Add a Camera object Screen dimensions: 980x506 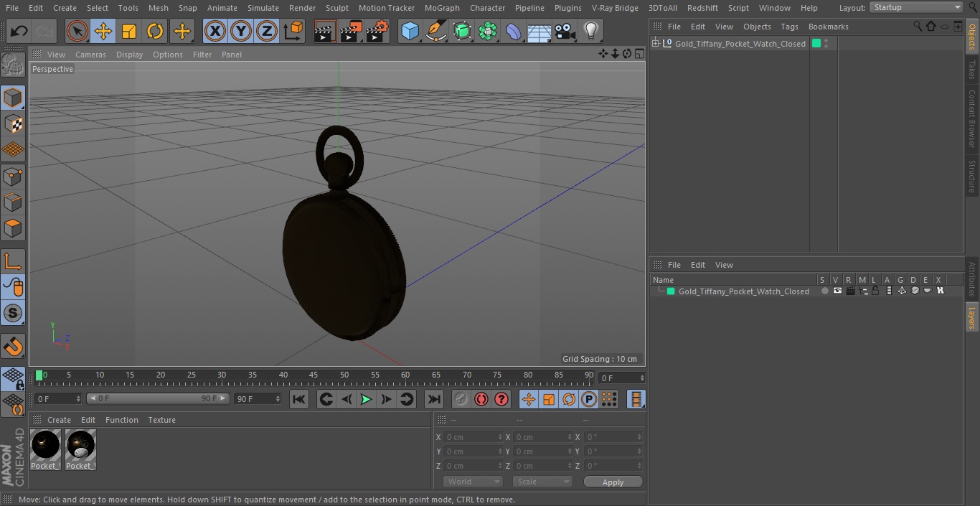coord(565,32)
